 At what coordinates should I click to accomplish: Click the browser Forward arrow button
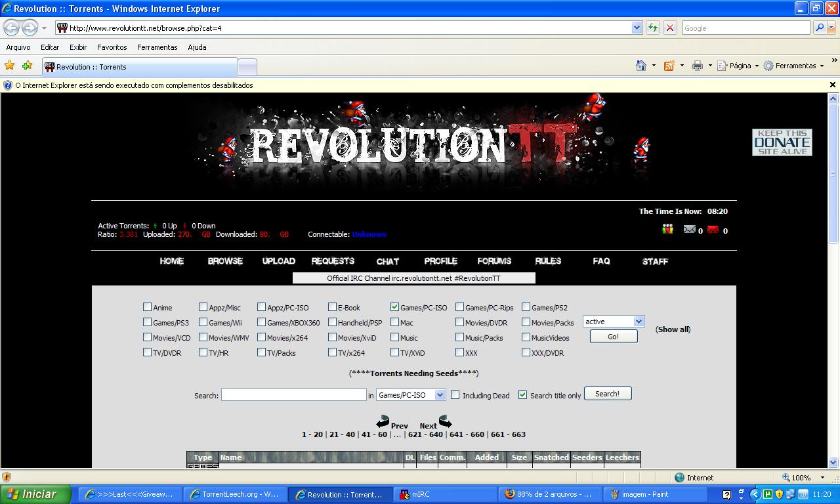(x=30, y=28)
